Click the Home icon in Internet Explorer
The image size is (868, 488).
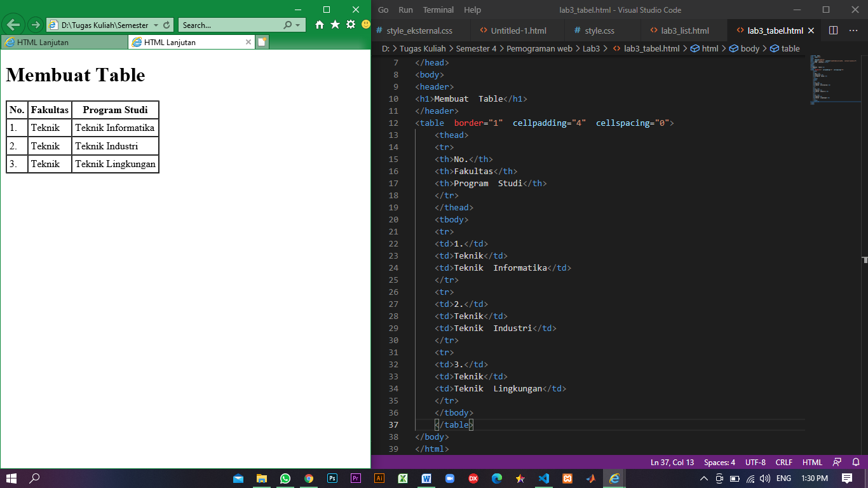point(320,25)
